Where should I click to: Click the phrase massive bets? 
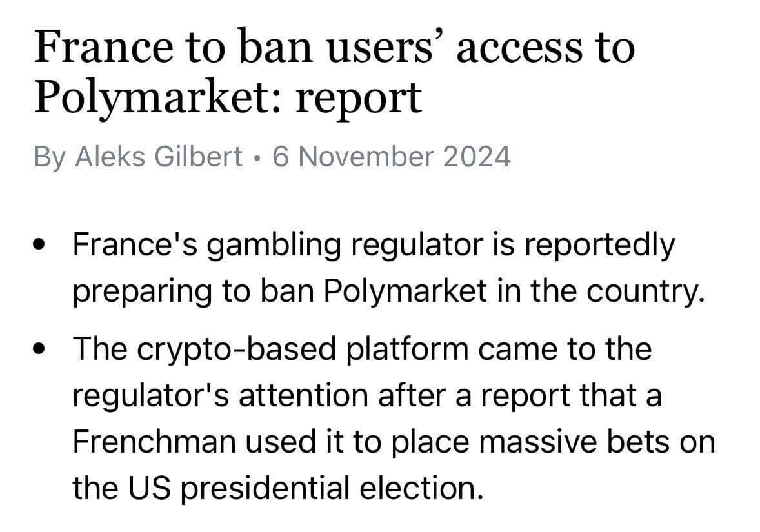tap(573, 442)
